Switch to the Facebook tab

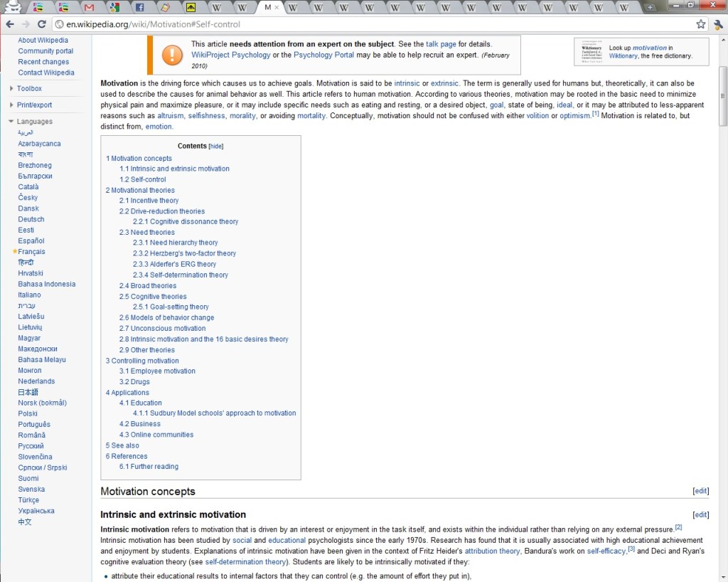pyautogui.click(x=139, y=7)
